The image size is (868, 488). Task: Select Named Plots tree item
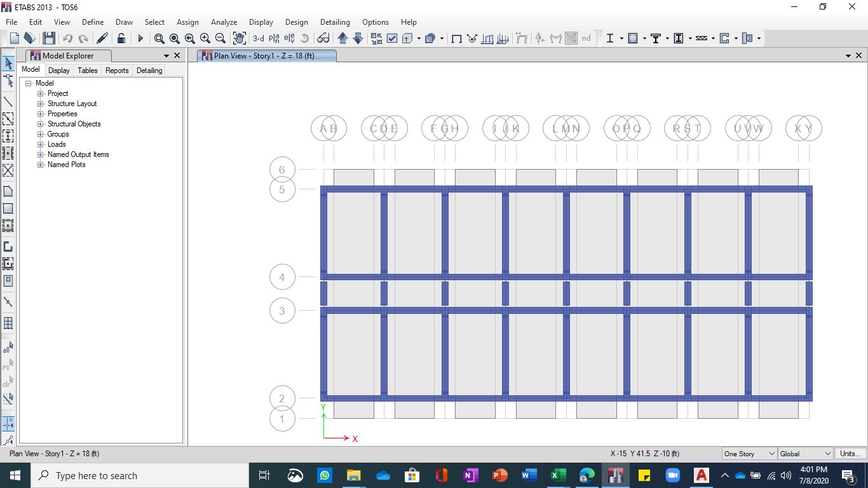(66, 165)
